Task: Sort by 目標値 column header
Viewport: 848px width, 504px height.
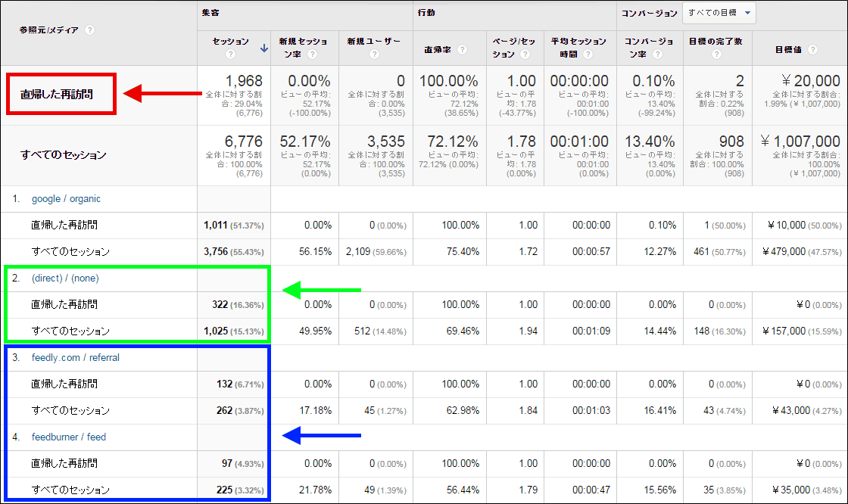Action: click(x=788, y=50)
